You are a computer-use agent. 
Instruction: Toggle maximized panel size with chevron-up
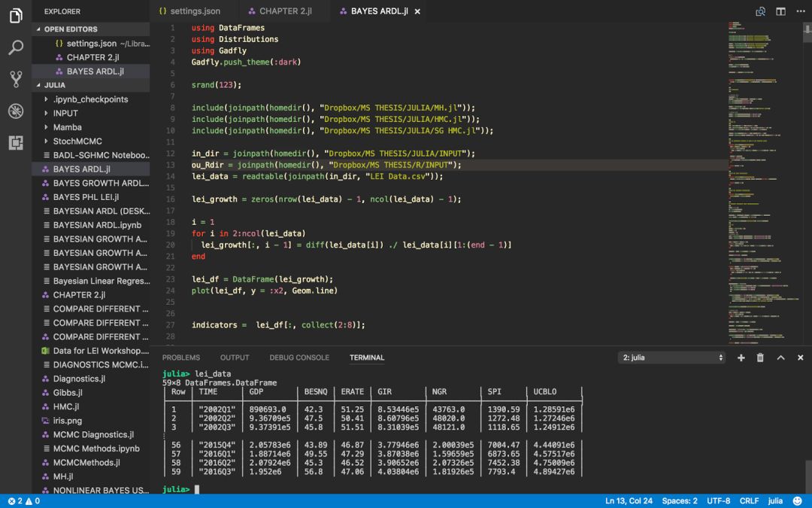[780, 357]
